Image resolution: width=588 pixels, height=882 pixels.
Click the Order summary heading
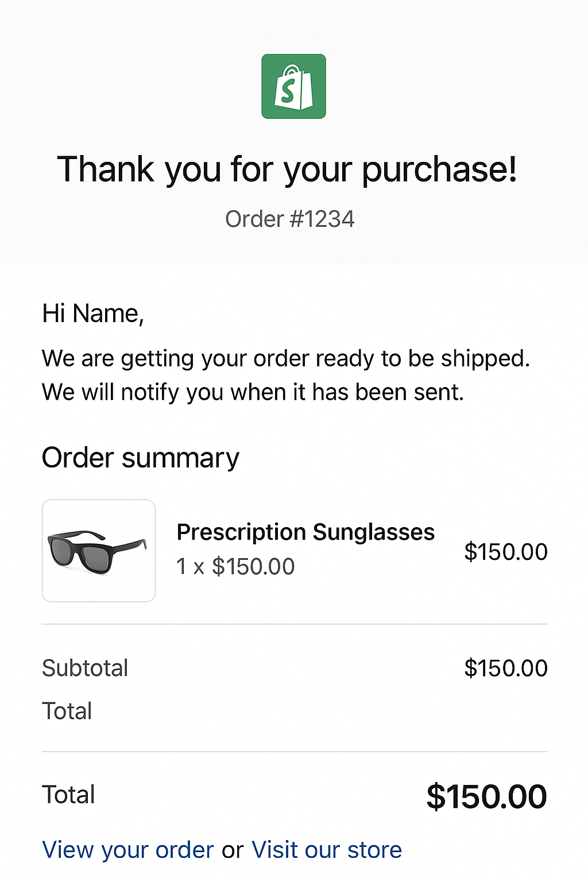click(141, 458)
